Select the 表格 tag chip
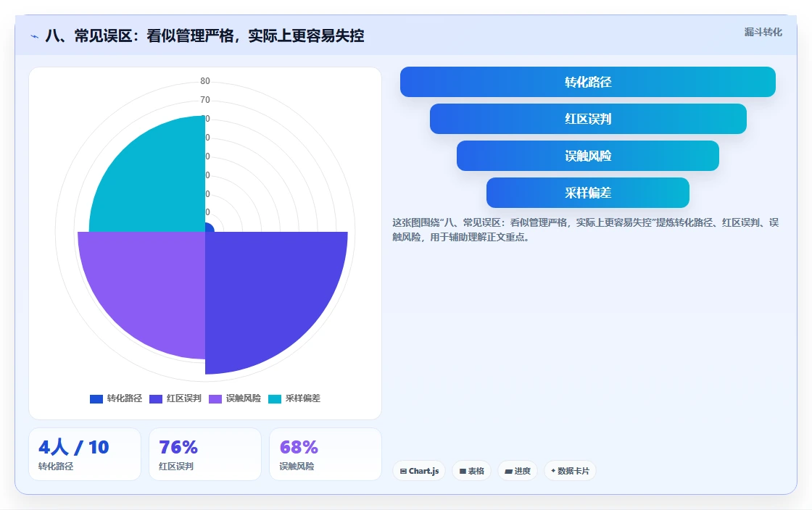812x510 pixels. 472,471
